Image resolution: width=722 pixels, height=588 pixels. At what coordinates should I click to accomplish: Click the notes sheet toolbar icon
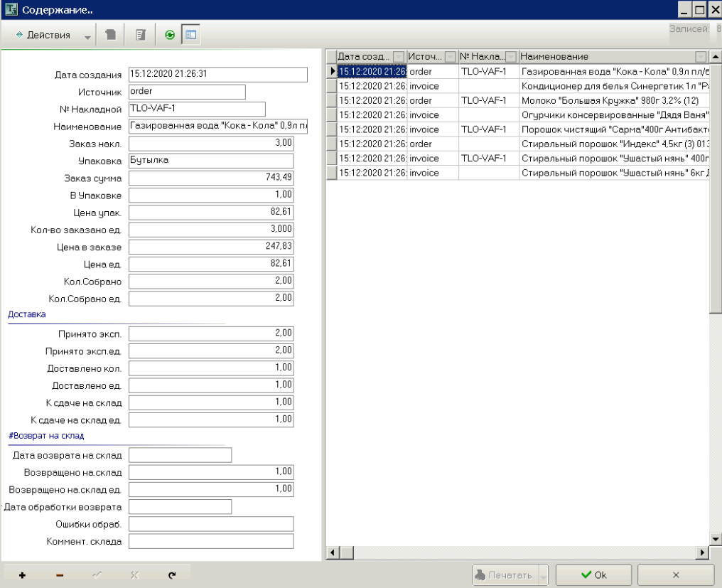(x=141, y=35)
